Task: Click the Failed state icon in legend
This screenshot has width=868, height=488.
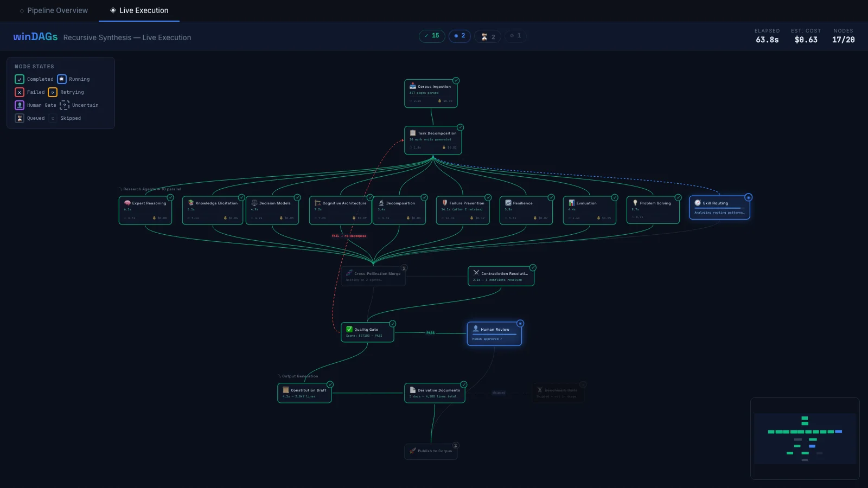Action: [x=20, y=92]
